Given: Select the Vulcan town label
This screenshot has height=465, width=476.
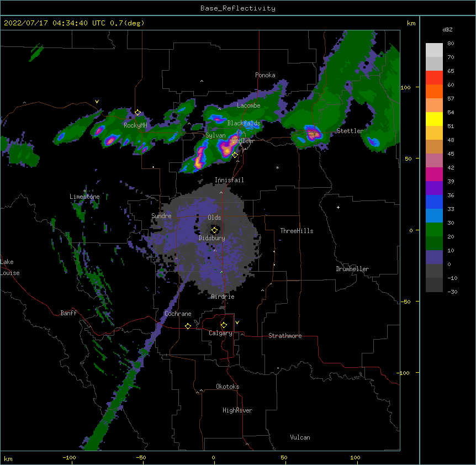Looking at the screenshot, I should (x=300, y=437).
